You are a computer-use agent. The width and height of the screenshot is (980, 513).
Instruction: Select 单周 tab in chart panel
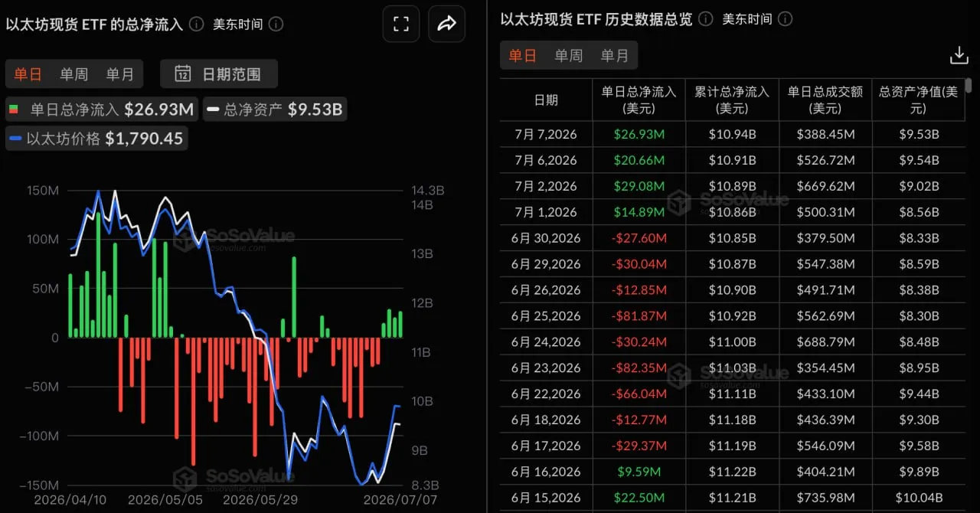point(74,74)
